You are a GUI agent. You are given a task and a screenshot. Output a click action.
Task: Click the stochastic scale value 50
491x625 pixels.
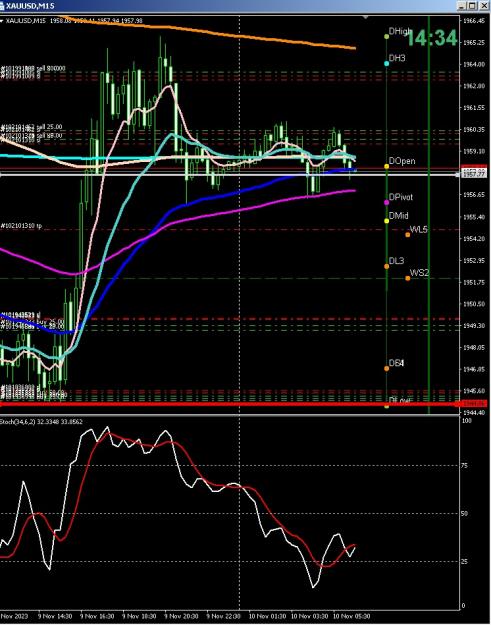coord(464,514)
